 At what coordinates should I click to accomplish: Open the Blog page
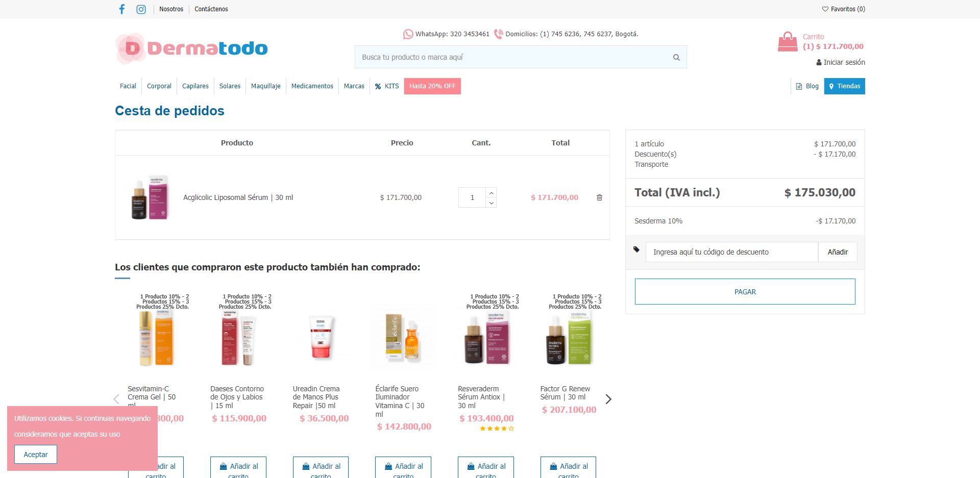click(x=807, y=86)
